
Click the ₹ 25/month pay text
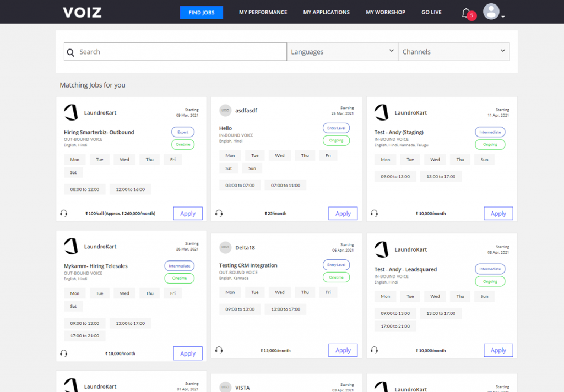(275, 213)
